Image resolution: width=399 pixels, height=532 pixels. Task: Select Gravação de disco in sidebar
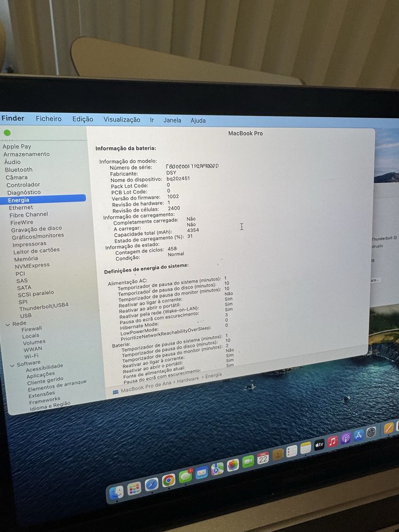point(36,229)
